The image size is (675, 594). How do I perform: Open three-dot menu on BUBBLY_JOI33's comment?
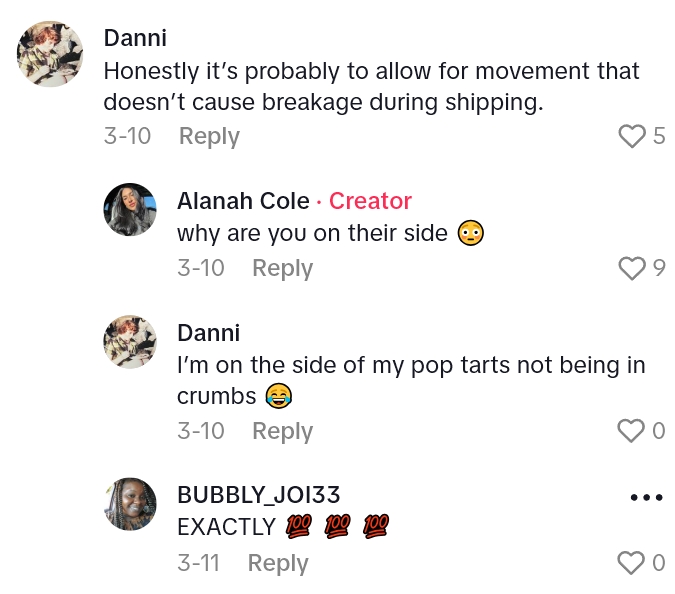pyautogui.click(x=646, y=498)
